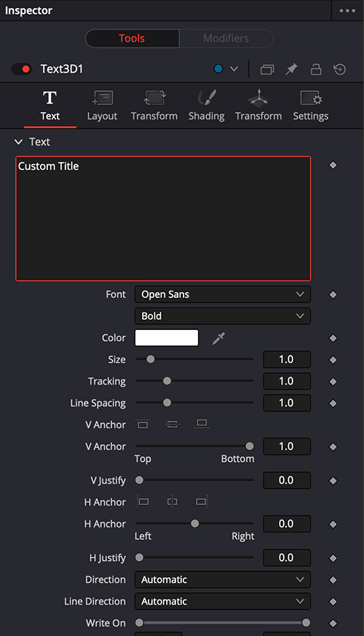
Task: Open Inspector three-dot options menu
Action: (347, 10)
